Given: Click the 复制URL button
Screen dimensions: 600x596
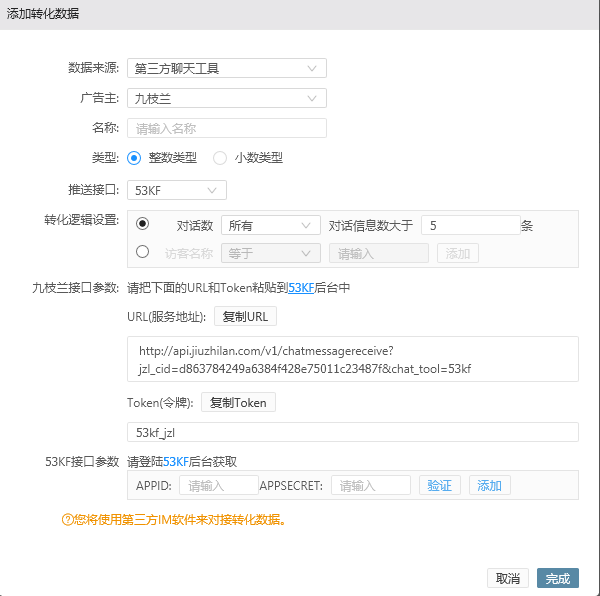Looking at the screenshot, I should pyautogui.click(x=245, y=316).
